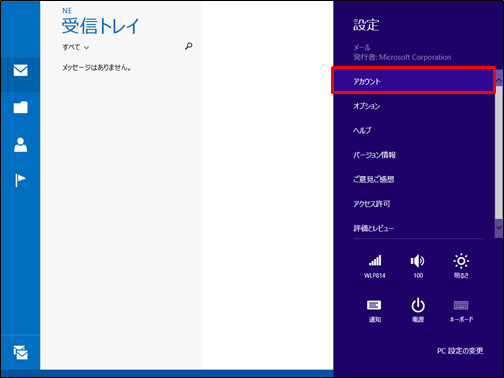The image size is (504, 378).
Task: Open the People contact icon in sidebar
Action: point(20,145)
